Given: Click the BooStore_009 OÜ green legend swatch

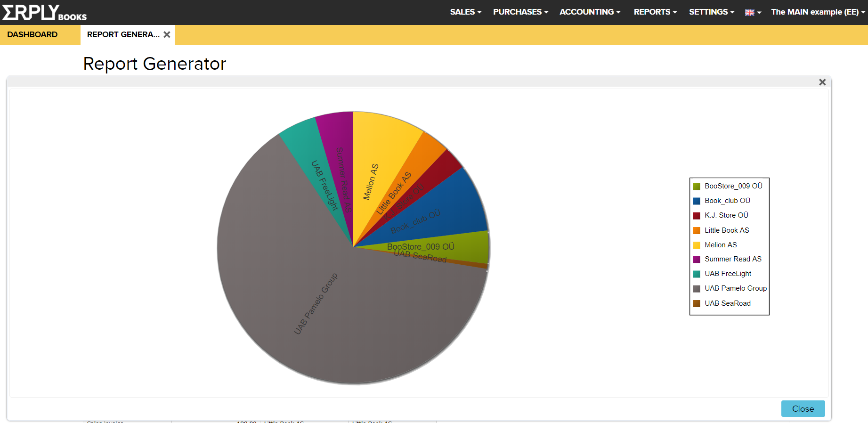Looking at the screenshot, I should pos(697,187).
